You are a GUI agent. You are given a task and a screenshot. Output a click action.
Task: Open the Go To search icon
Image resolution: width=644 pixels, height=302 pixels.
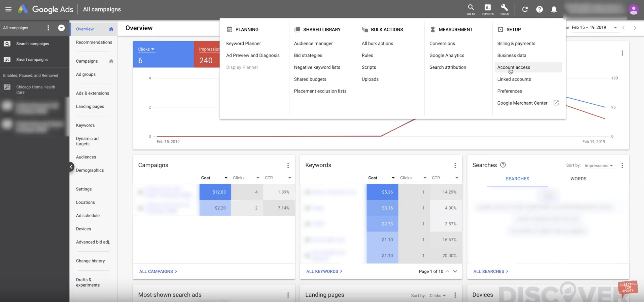tap(471, 10)
